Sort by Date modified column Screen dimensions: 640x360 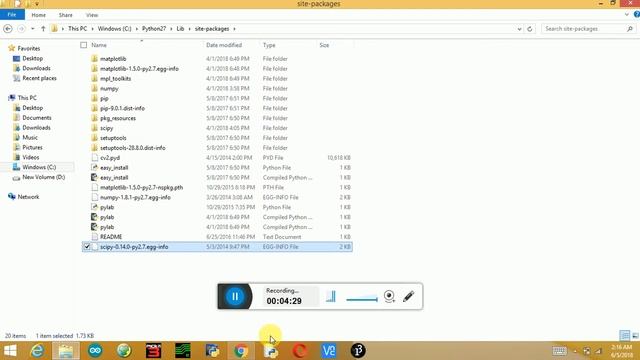[224, 45]
